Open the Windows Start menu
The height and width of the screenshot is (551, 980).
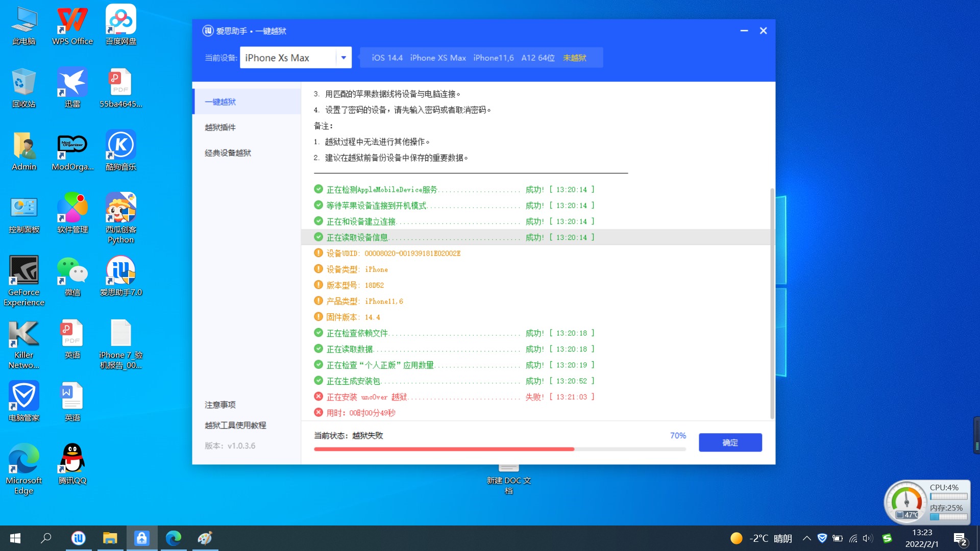(x=15, y=538)
